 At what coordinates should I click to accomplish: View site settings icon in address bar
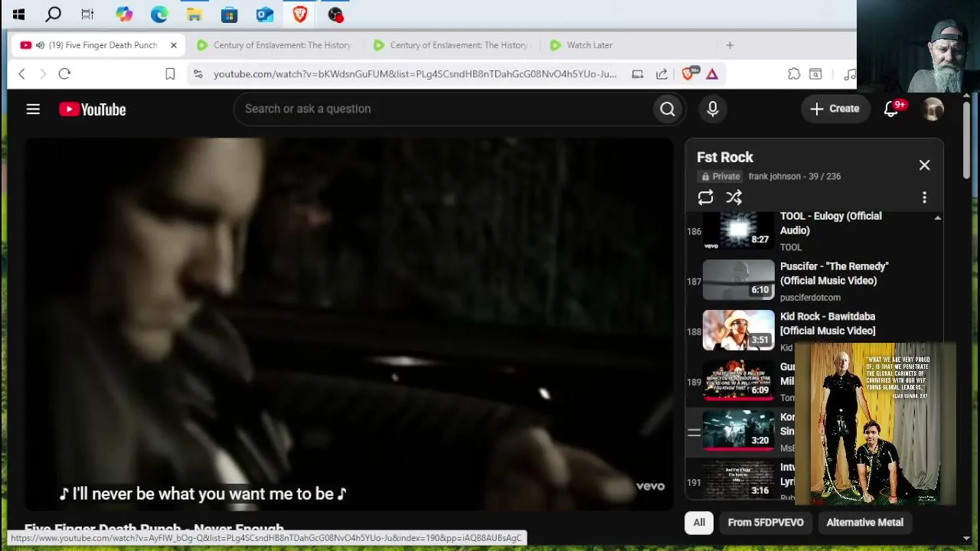198,73
